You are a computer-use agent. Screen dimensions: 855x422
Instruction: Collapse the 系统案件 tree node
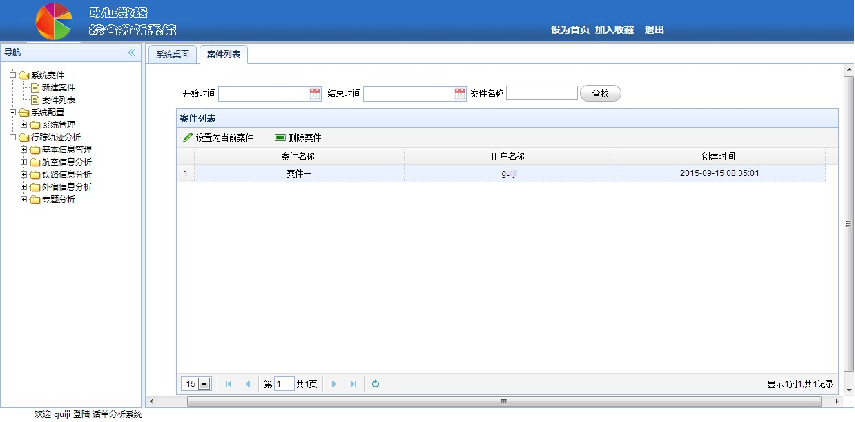coord(13,75)
